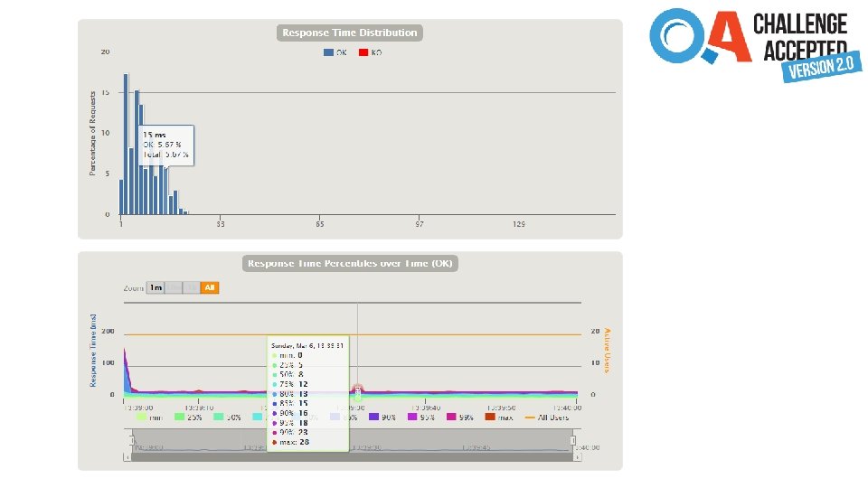The height and width of the screenshot is (488, 868).
Task: Toggle the 50% percentile legend item
Action: click(x=227, y=418)
